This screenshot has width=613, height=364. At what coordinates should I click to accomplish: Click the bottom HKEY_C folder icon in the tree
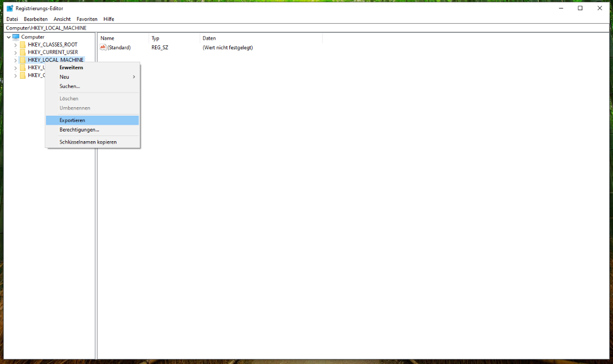(23, 75)
